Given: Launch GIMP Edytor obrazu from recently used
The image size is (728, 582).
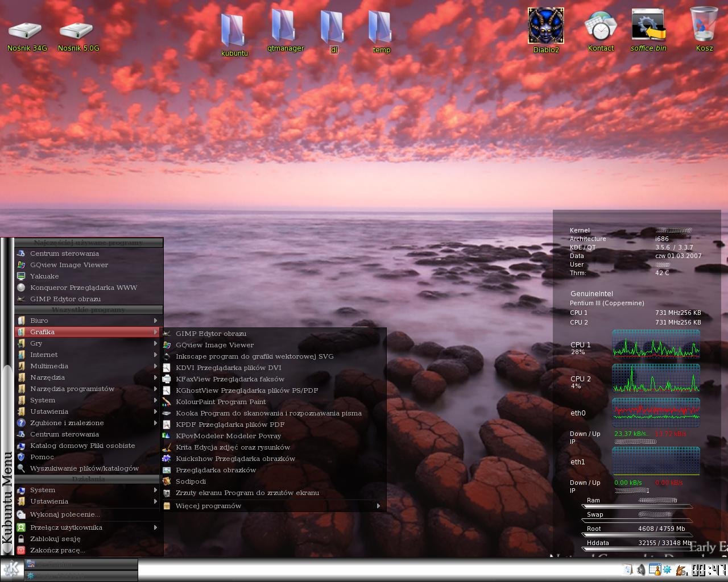Looking at the screenshot, I should click(88, 299).
